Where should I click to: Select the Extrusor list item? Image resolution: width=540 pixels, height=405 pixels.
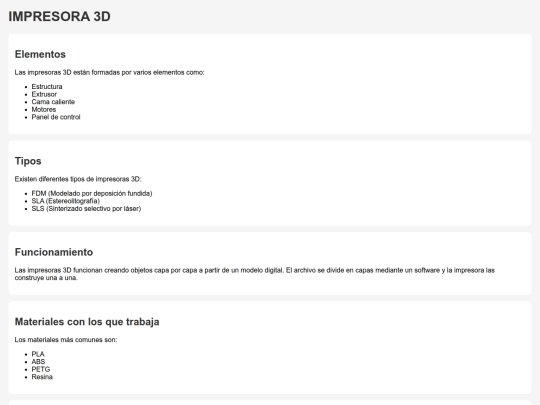[44, 94]
